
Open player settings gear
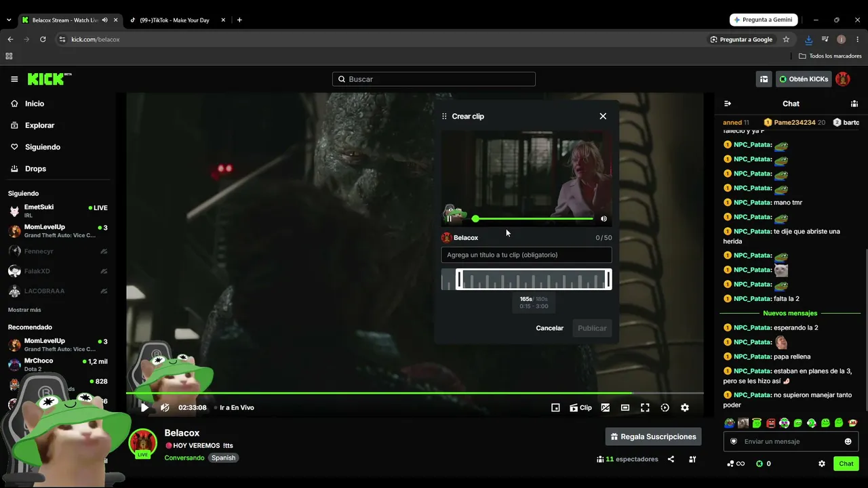[685, 407]
